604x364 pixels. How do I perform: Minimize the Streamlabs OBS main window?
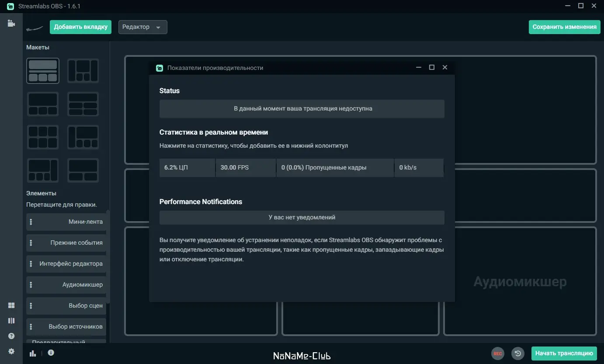[x=568, y=6]
